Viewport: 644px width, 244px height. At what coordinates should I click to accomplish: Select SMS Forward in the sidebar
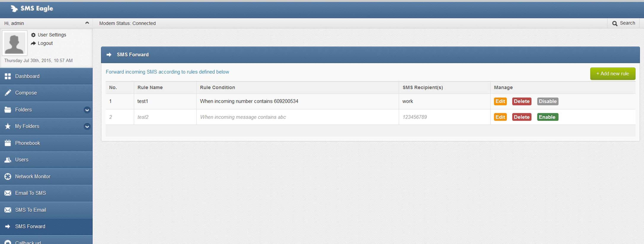46,227
